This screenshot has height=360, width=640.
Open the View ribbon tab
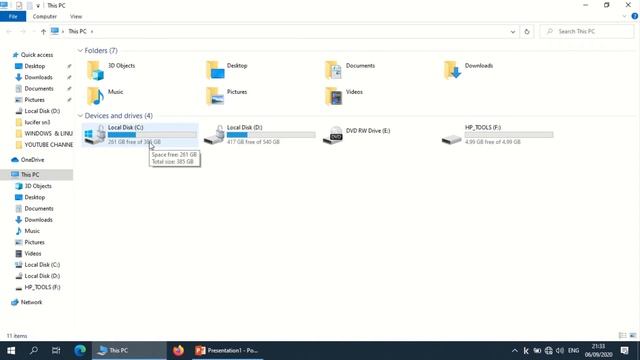76,16
